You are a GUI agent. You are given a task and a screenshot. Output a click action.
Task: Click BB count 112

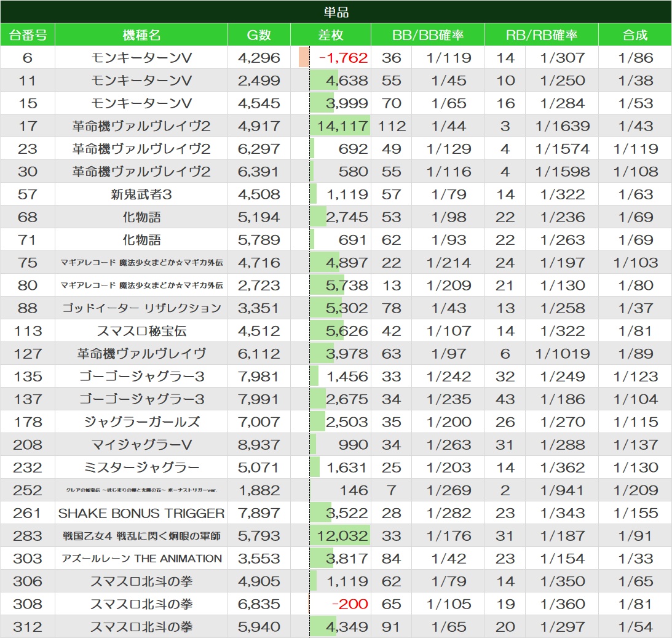pos(392,126)
